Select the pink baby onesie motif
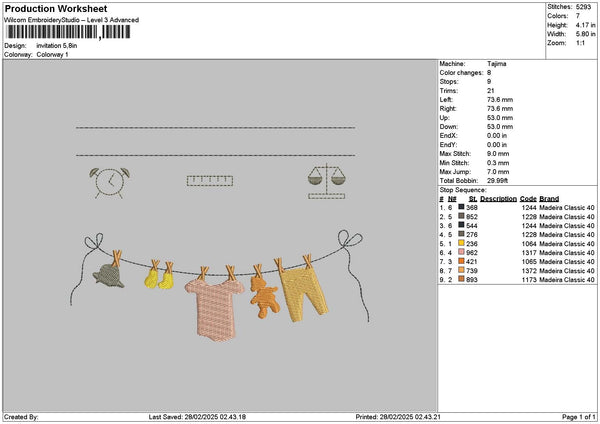 tap(215, 309)
